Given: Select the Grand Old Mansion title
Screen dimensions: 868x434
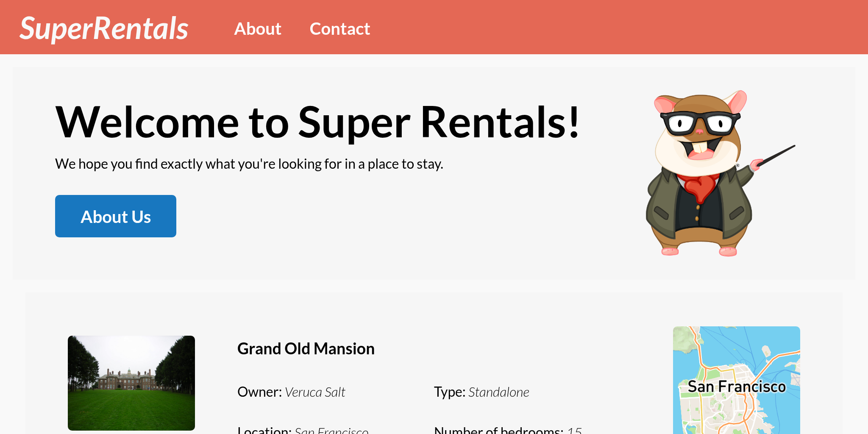Looking at the screenshot, I should tap(306, 349).
